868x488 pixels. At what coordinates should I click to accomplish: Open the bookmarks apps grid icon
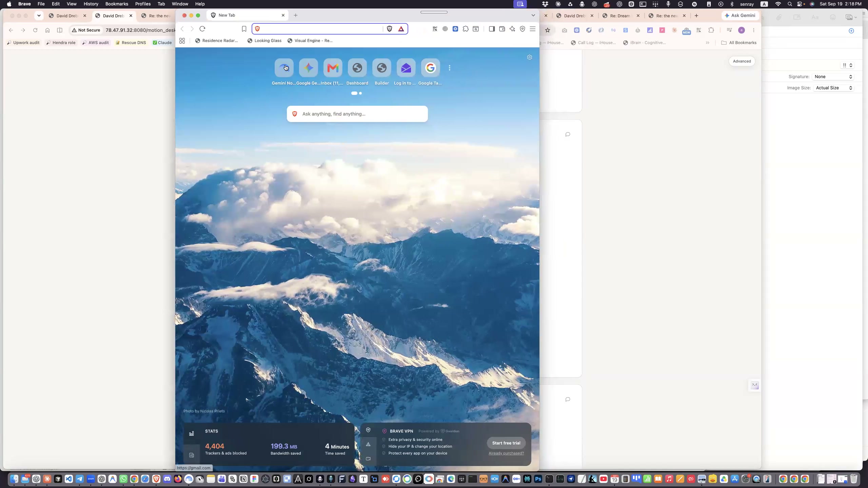pos(182,41)
